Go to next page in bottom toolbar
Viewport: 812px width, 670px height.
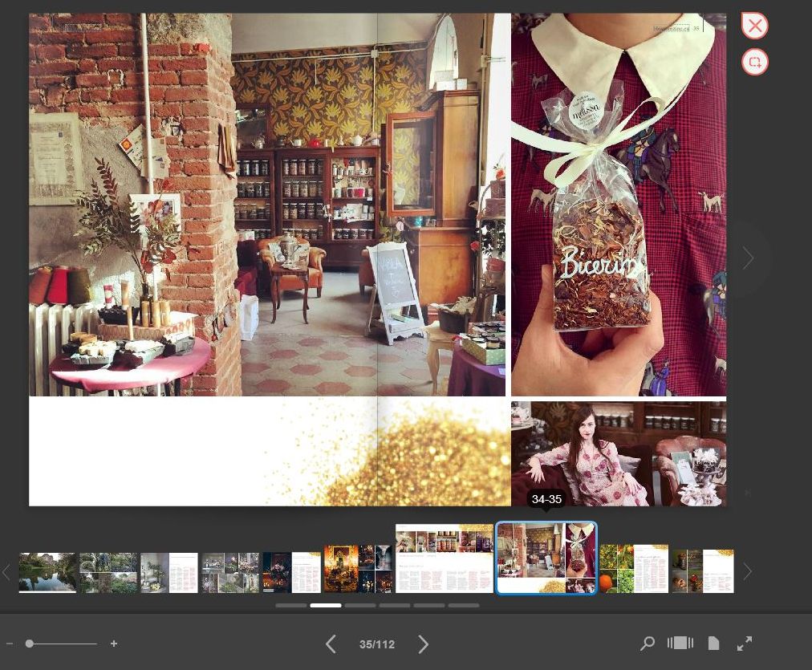tap(423, 644)
